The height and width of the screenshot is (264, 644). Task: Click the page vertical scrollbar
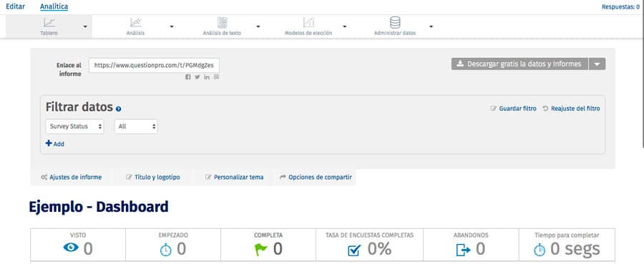(x=643, y=74)
